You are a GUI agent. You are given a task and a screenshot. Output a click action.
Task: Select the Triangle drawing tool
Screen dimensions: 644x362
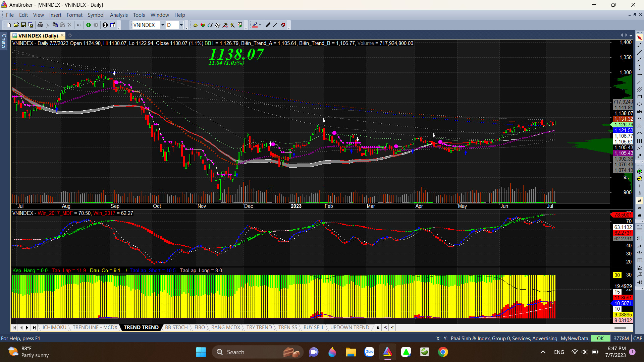pyautogui.click(x=640, y=119)
